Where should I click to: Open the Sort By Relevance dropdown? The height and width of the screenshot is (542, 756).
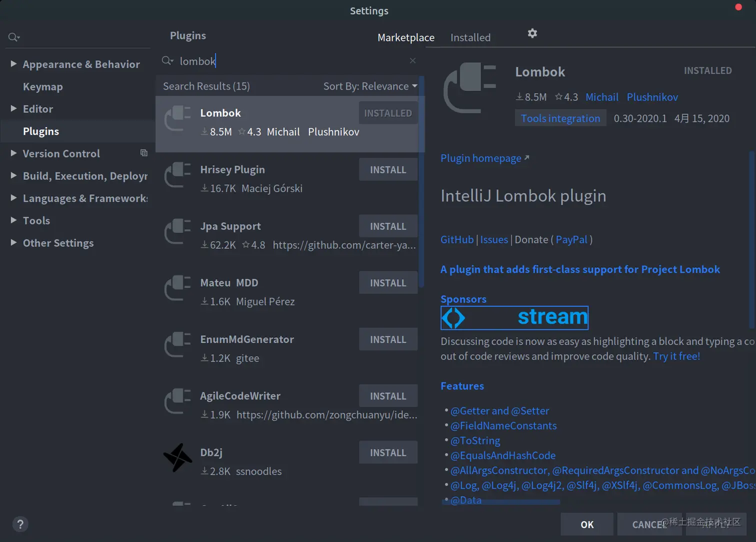pos(370,86)
